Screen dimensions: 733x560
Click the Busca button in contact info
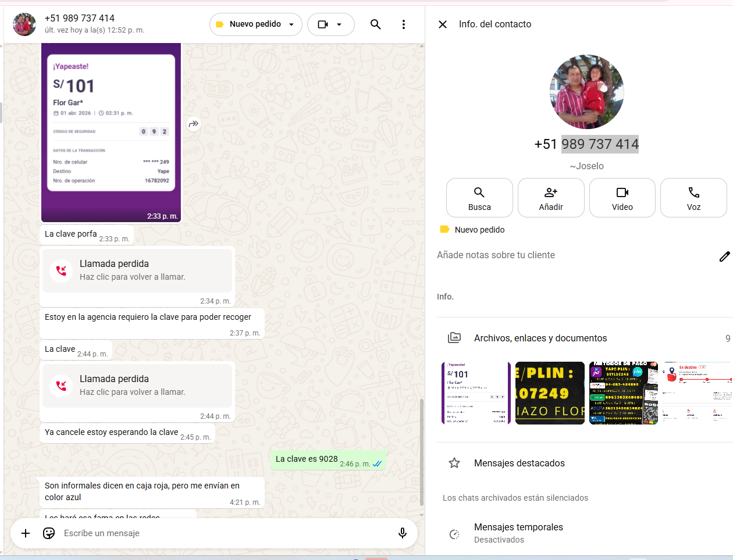[479, 198]
